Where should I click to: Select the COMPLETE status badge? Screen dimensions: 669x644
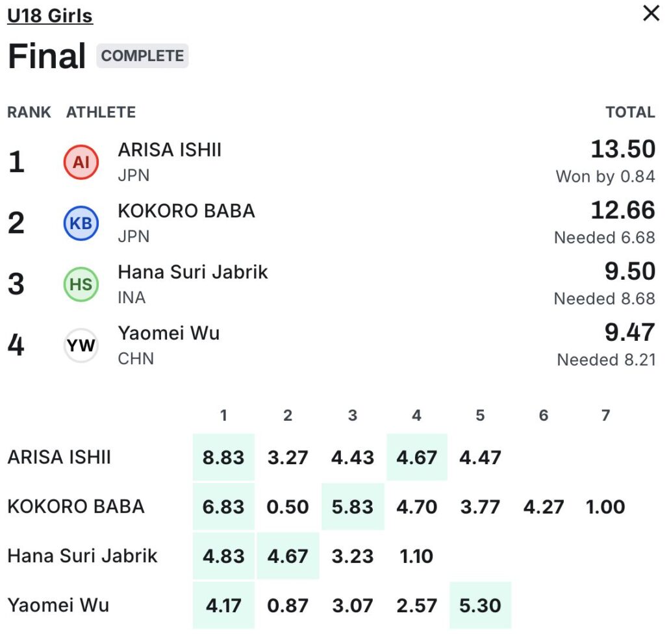pos(142,56)
